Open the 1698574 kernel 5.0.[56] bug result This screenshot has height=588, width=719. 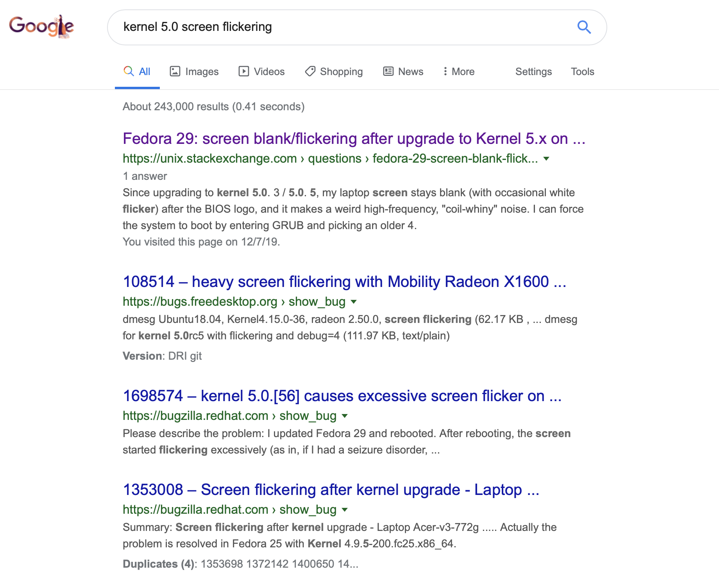tap(342, 396)
